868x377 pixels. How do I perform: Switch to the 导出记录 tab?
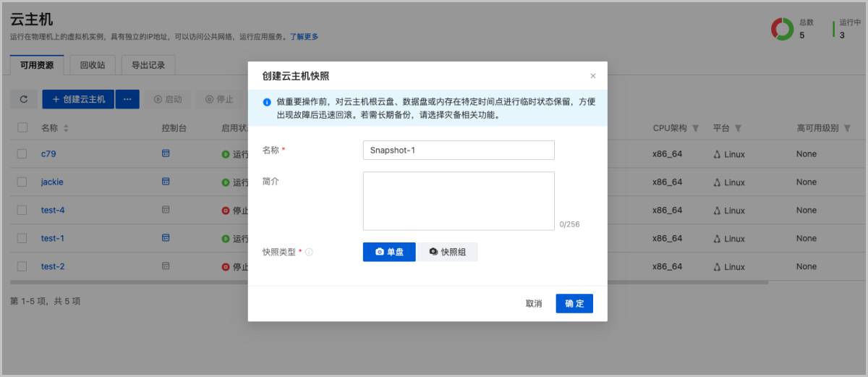click(148, 65)
